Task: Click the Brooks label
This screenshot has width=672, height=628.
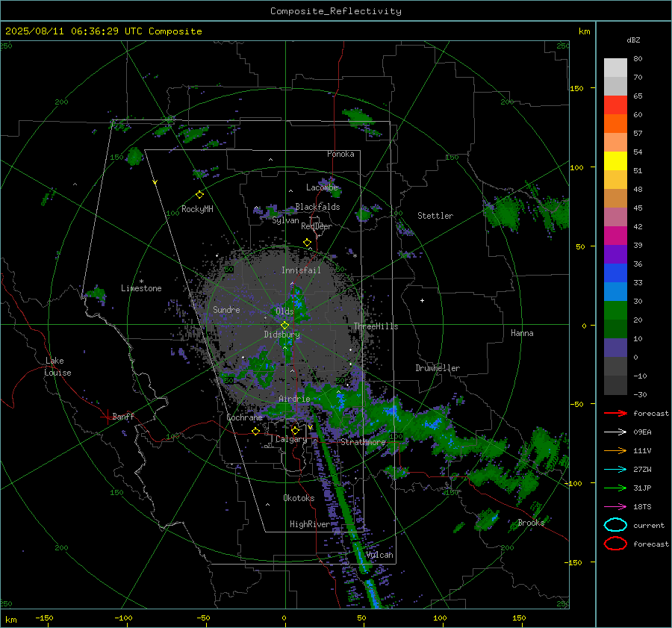Action: [x=531, y=523]
